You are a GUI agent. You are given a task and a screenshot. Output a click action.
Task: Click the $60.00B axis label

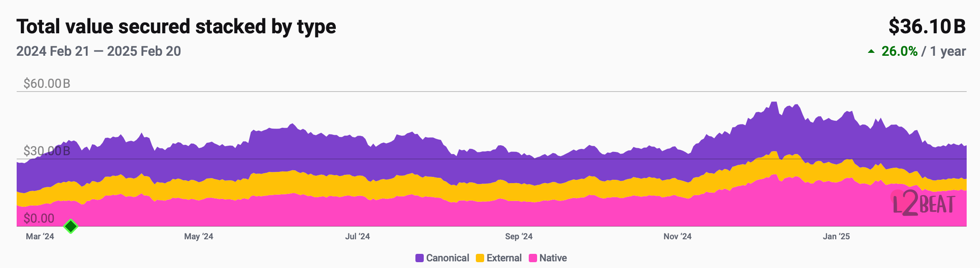[x=47, y=84]
